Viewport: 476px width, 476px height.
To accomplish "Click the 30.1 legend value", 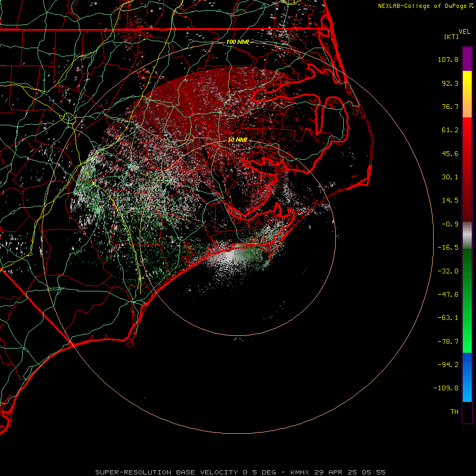I will tap(450, 177).
